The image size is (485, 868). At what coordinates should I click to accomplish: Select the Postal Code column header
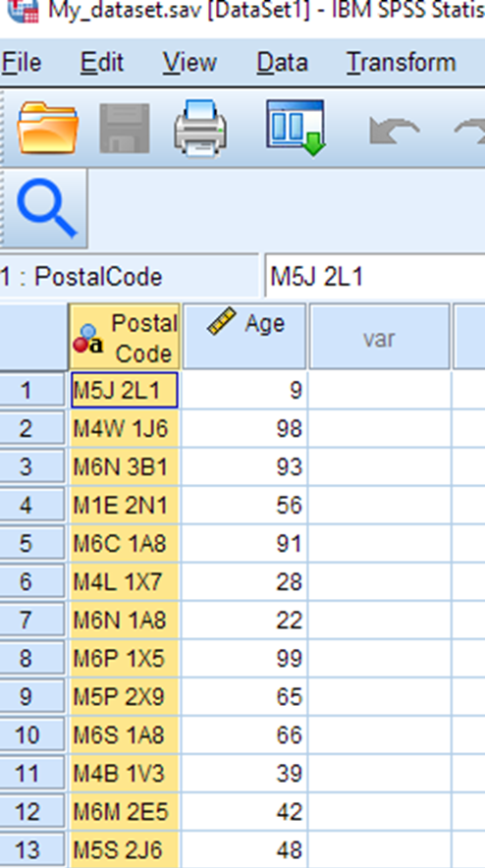(125, 336)
